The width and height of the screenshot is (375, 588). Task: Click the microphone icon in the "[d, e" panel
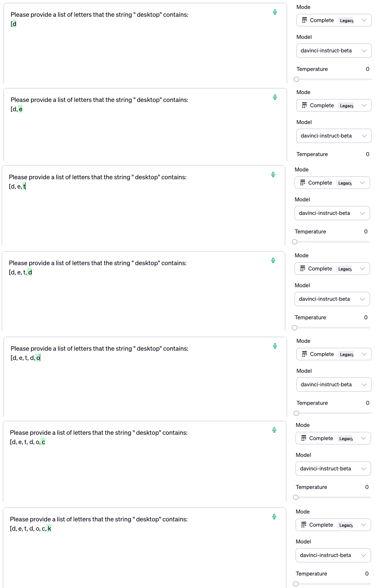[x=275, y=97]
